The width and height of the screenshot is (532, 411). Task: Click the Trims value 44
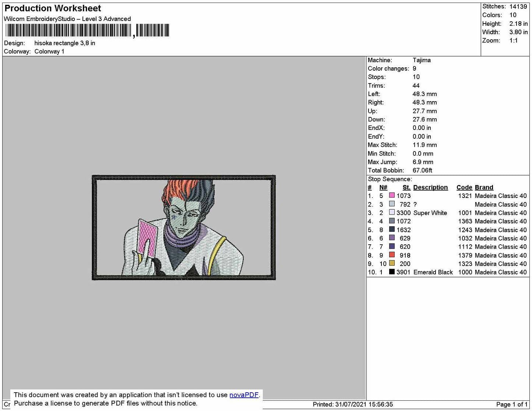click(416, 85)
